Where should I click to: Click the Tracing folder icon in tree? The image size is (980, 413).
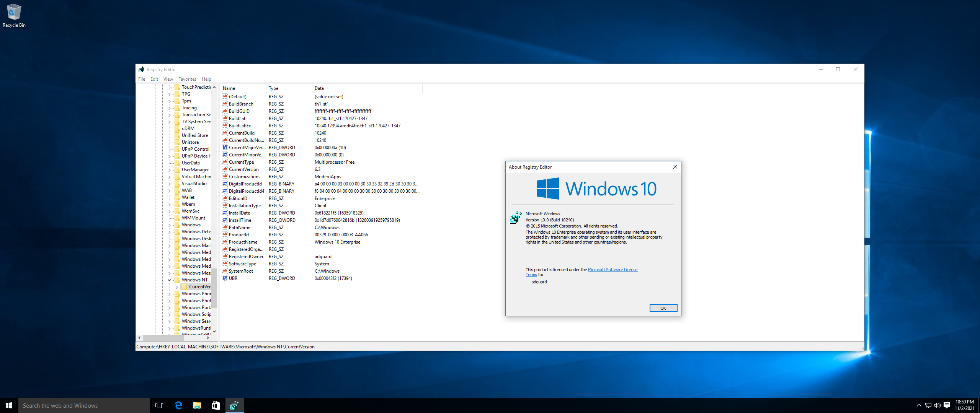(x=177, y=108)
